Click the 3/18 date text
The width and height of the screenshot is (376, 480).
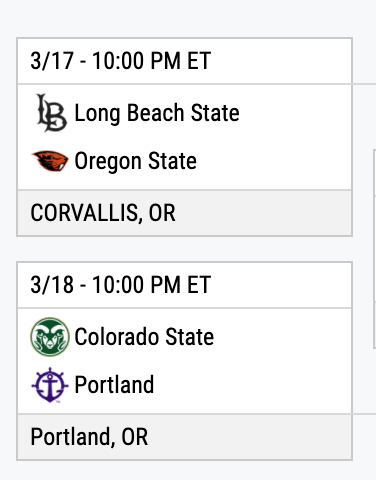52,285
